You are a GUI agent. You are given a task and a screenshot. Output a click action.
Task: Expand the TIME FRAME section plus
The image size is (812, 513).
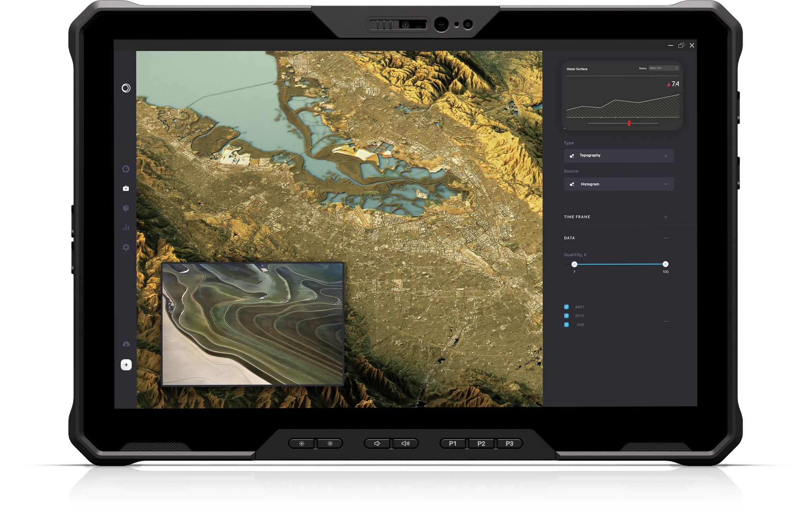pos(666,217)
